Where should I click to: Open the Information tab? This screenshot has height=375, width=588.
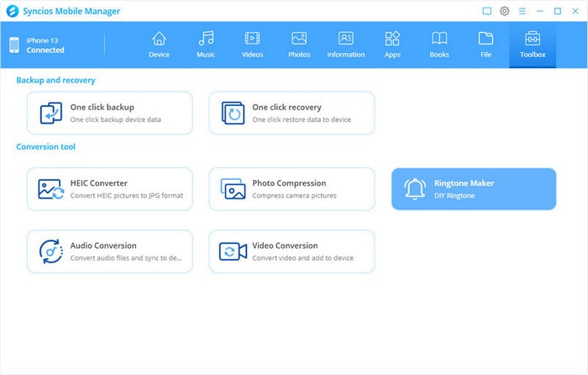pyautogui.click(x=346, y=45)
